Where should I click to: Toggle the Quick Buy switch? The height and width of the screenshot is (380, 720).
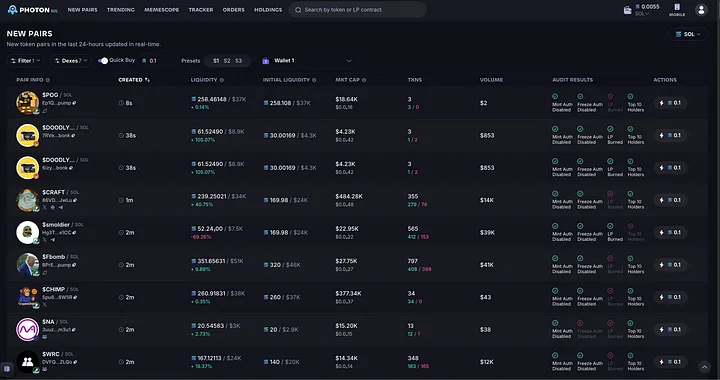(103, 61)
